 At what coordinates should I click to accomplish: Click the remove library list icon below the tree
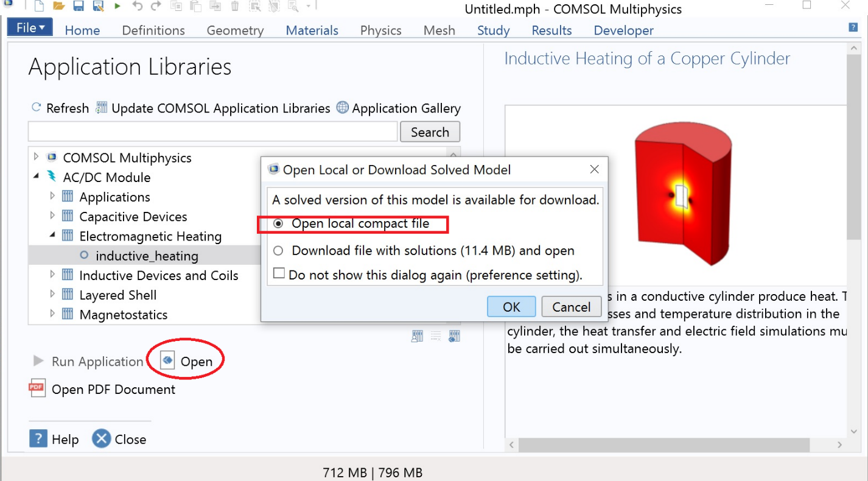click(x=436, y=336)
